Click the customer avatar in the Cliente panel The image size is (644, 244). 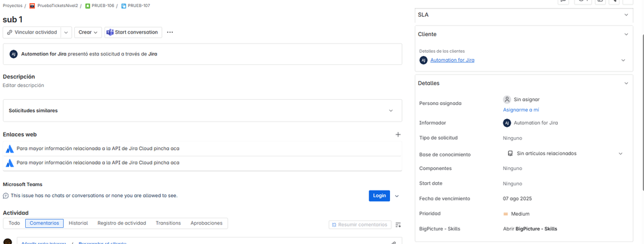click(x=424, y=61)
